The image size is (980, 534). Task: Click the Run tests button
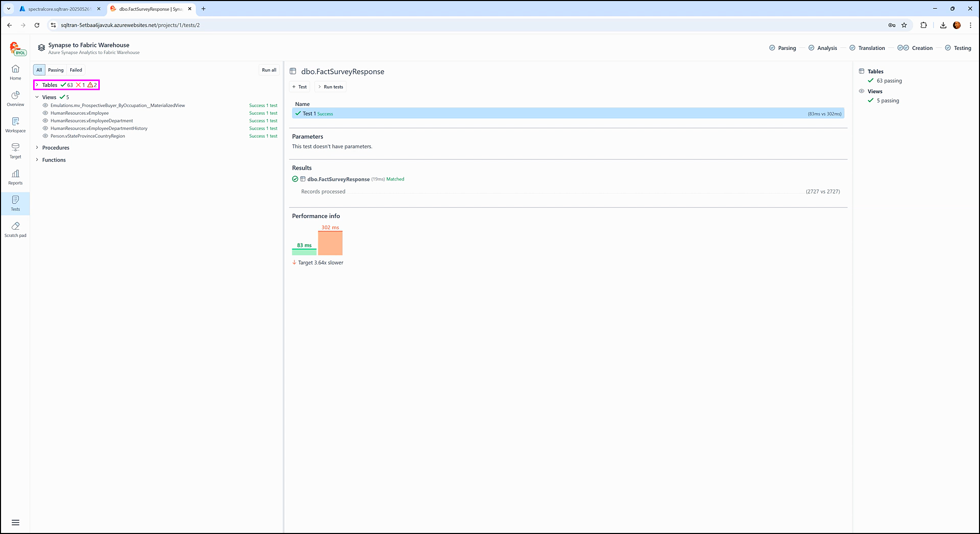(x=331, y=87)
